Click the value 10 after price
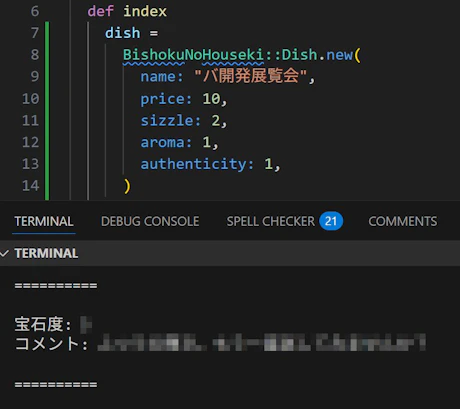Viewport: 460px width, 409px height. tap(211, 99)
